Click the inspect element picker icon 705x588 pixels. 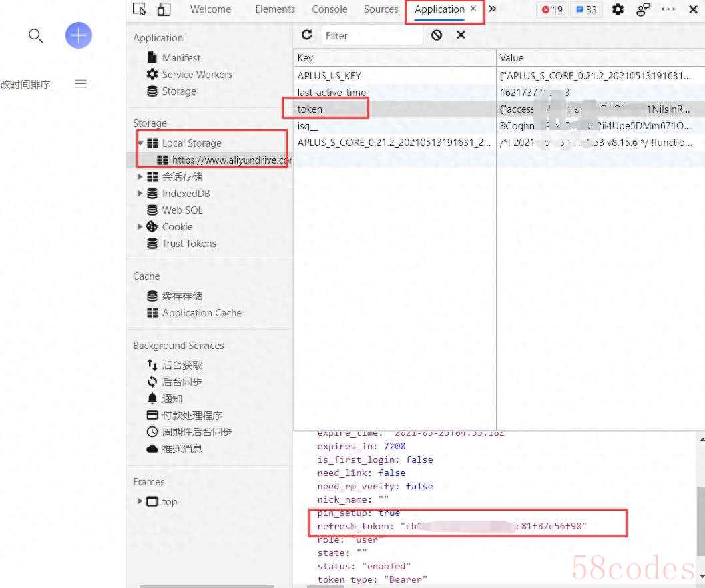[140, 9]
